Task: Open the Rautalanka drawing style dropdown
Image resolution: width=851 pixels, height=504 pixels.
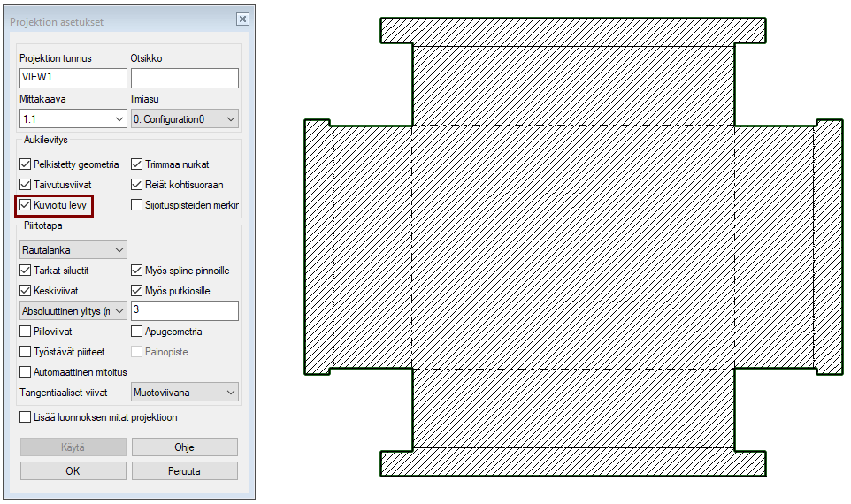Action: click(x=73, y=249)
